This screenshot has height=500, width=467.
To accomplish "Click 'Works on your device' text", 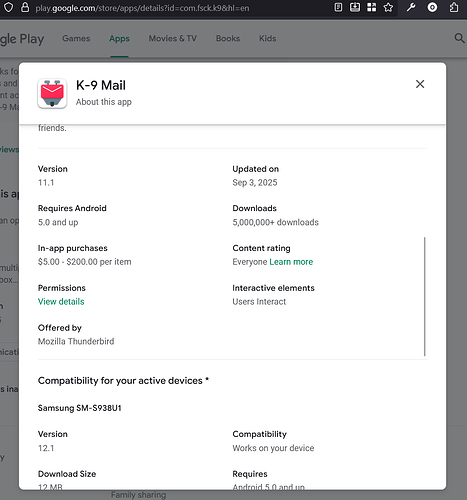I will [273, 448].
